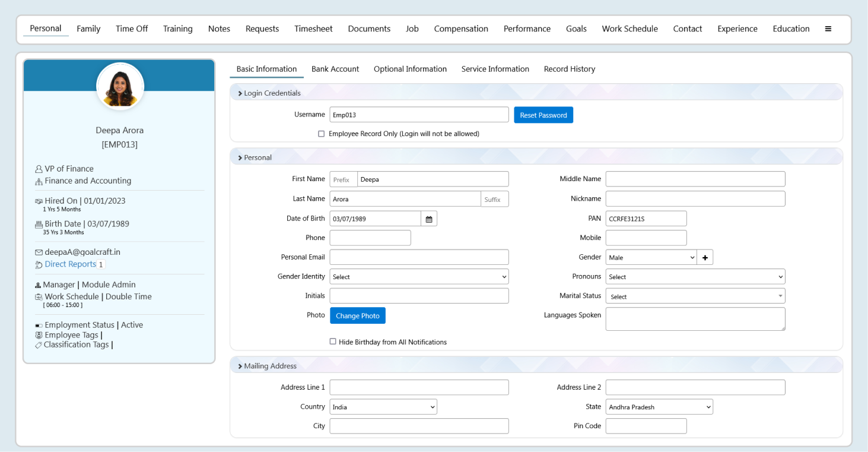Click into the Personal Email field
Screen dimensions: 868x452
[419, 257]
